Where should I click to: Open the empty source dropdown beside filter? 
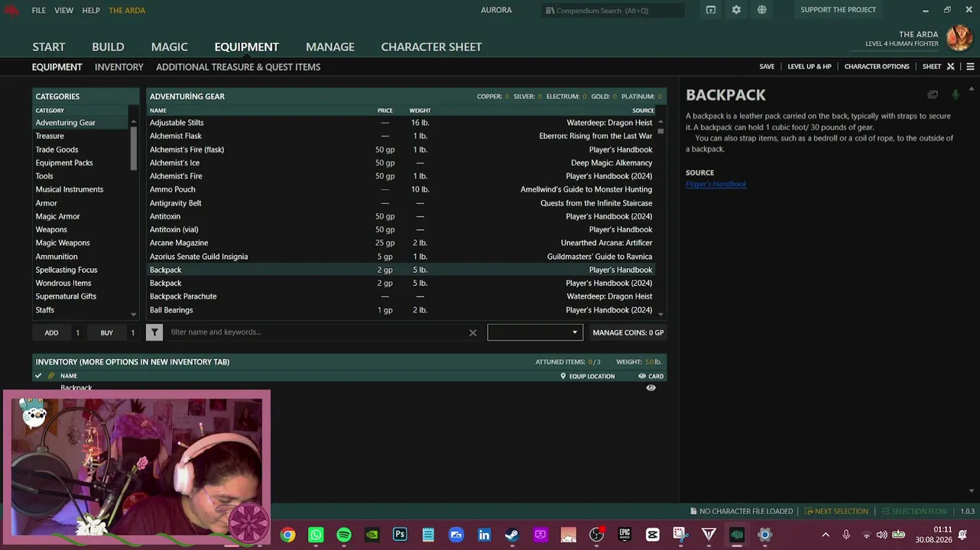click(x=535, y=332)
